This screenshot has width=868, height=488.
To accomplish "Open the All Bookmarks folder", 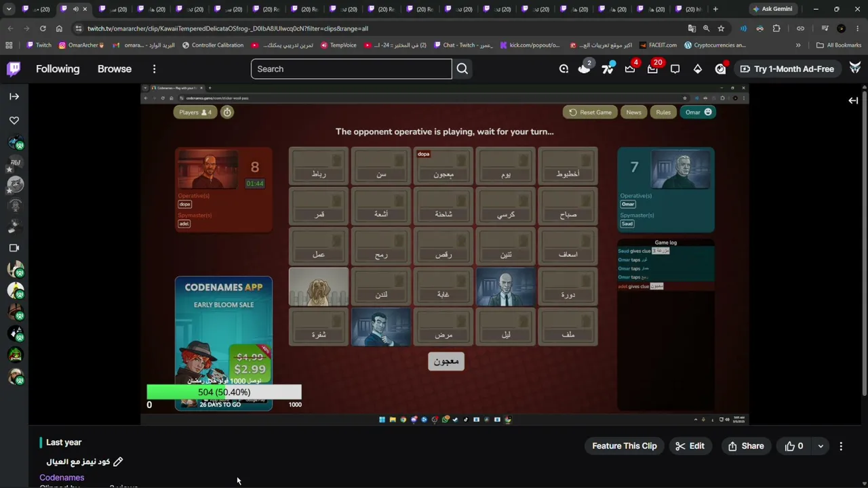I will pyautogui.click(x=839, y=45).
